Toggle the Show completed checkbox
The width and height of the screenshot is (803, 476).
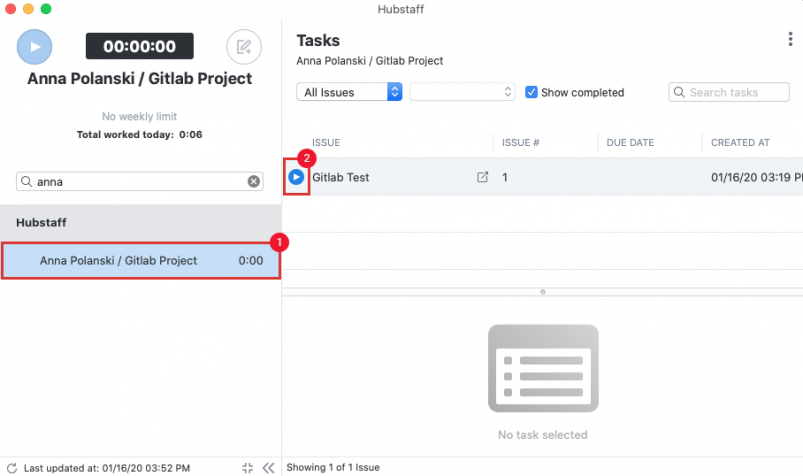tap(532, 92)
